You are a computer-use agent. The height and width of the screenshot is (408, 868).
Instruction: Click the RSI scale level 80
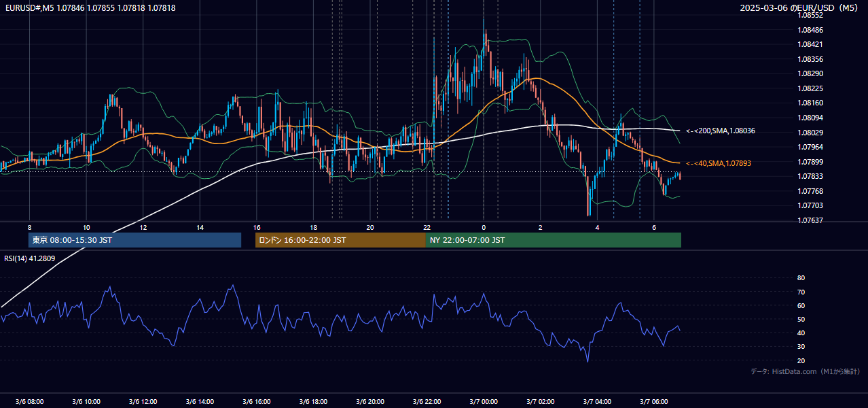801,278
